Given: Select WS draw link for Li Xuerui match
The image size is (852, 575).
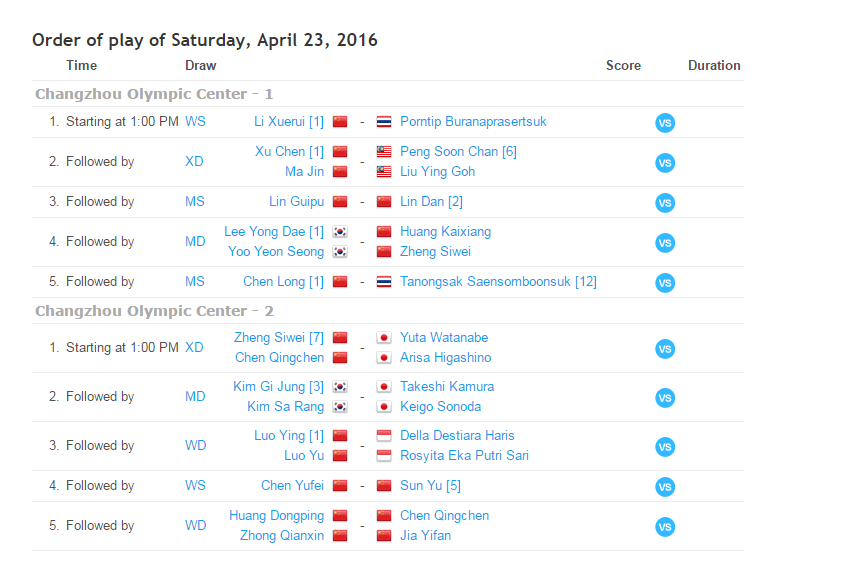Looking at the screenshot, I should click(195, 122).
